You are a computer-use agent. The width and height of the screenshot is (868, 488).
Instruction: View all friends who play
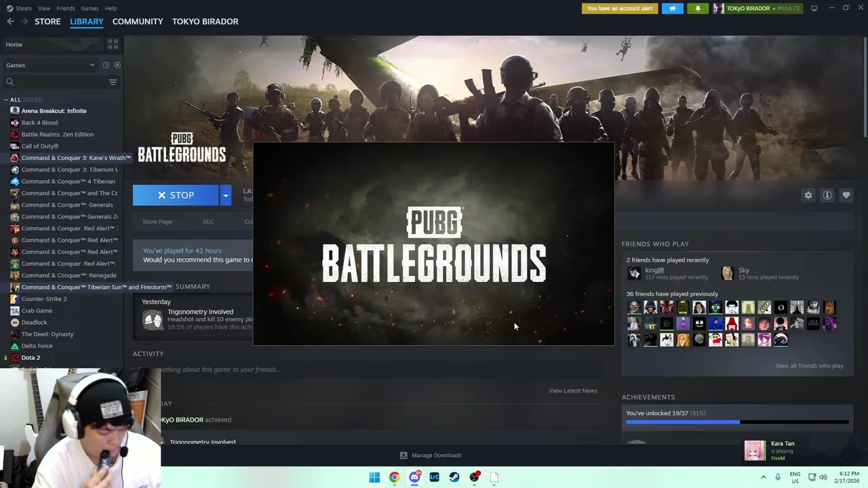[x=809, y=366]
